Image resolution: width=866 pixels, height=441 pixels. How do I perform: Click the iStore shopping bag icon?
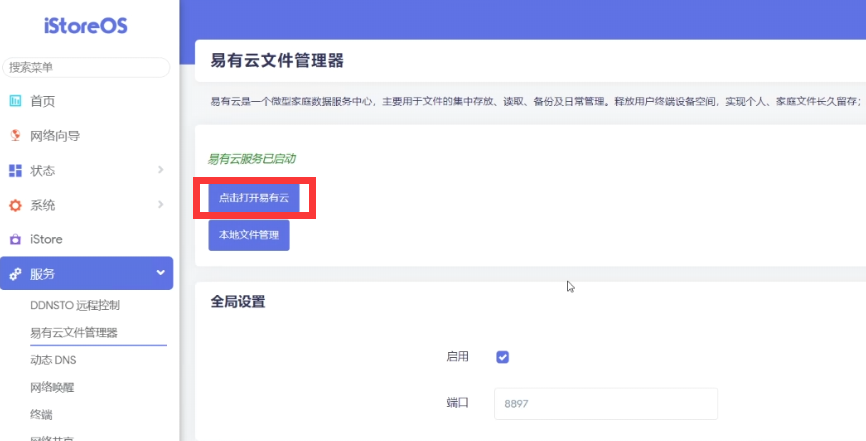click(x=15, y=240)
